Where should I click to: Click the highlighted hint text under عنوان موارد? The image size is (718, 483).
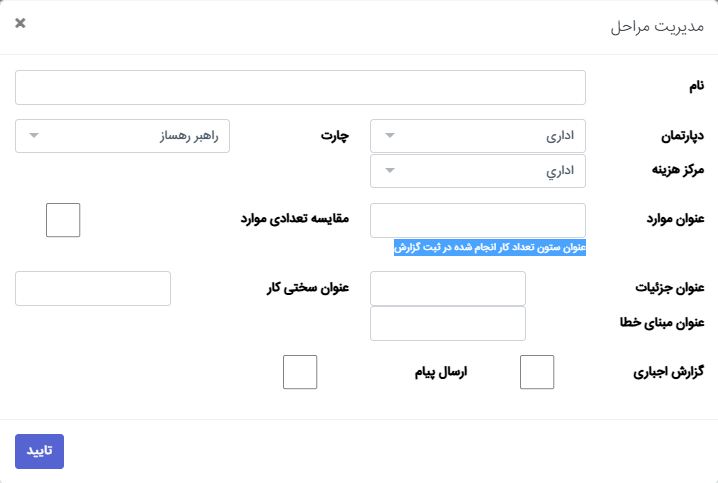[x=490, y=247]
